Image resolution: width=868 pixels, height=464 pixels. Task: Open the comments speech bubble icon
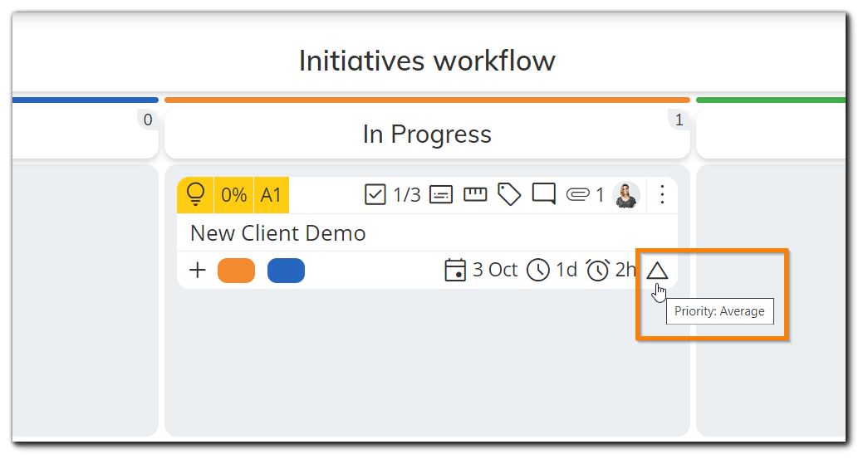click(x=543, y=193)
